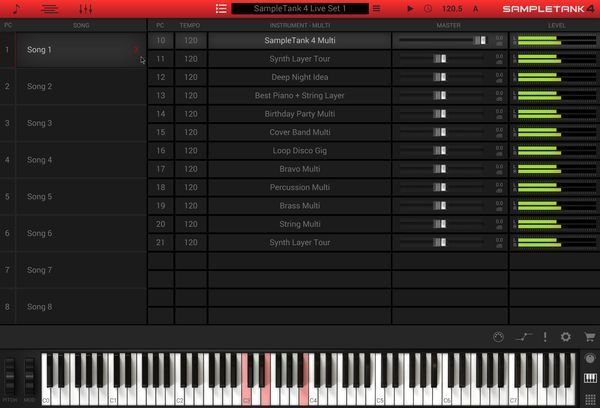Image resolution: width=600 pixels, height=408 pixels.
Task: Select Loop Disco Gig multi
Action: (x=300, y=151)
